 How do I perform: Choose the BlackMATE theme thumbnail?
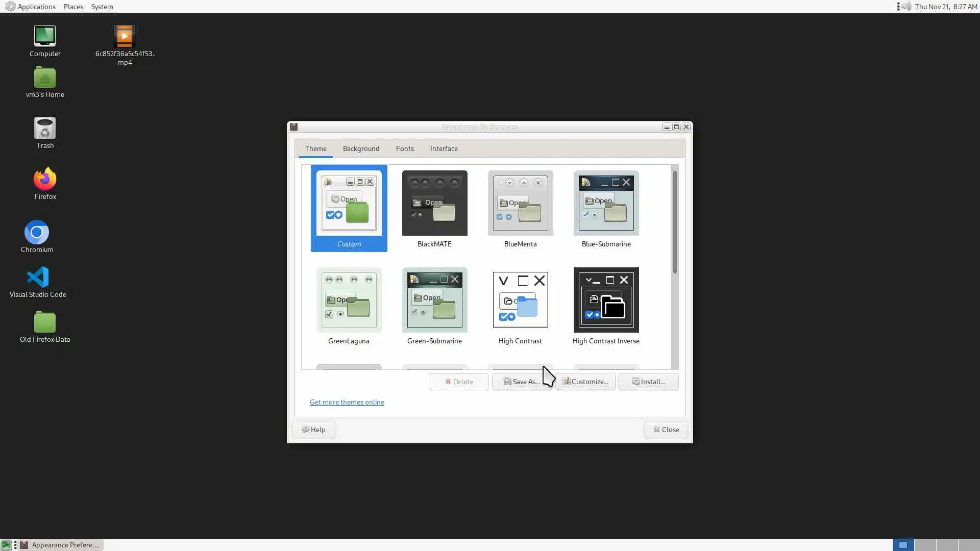(x=434, y=204)
